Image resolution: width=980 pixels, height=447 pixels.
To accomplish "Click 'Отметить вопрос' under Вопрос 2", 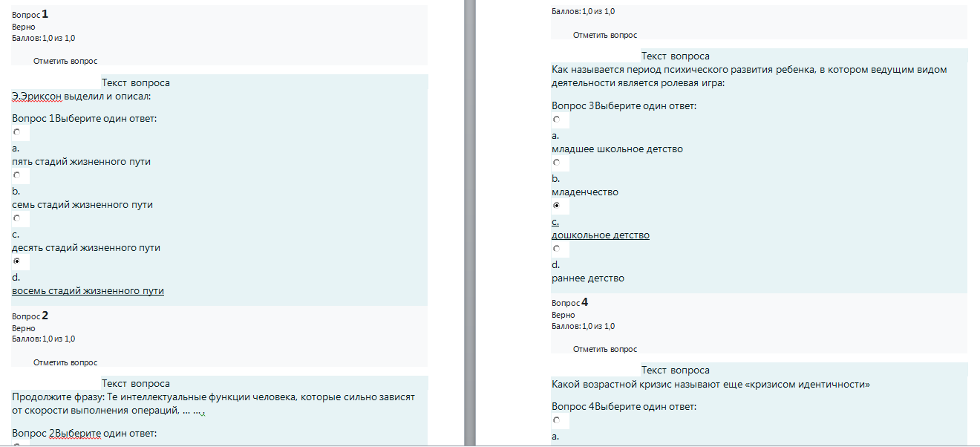I will (x=65, y=362).
